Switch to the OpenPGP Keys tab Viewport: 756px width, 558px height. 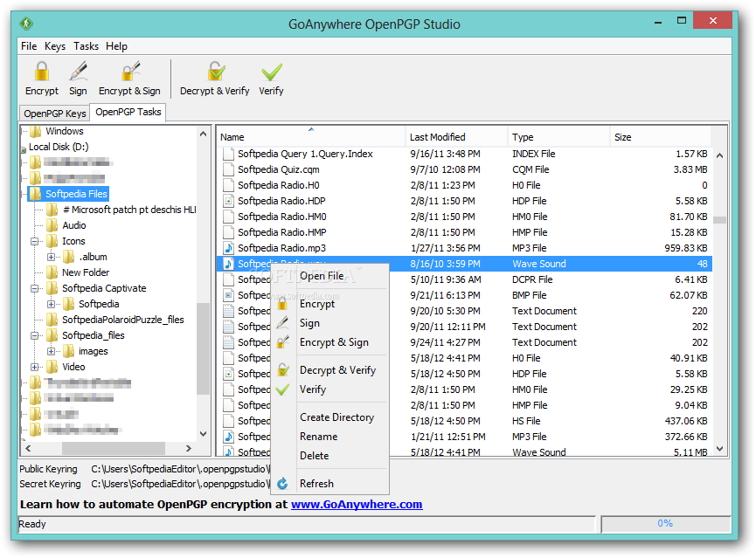pyautogui.click(x=54, y=114)
